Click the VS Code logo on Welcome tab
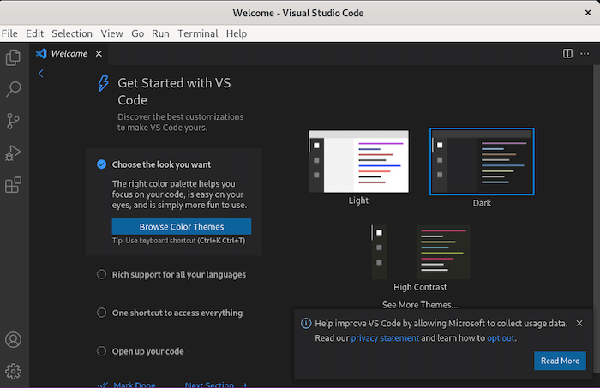The width and height of the screenshot is (600, 388). pyautogui.click(x=41, y=54)
